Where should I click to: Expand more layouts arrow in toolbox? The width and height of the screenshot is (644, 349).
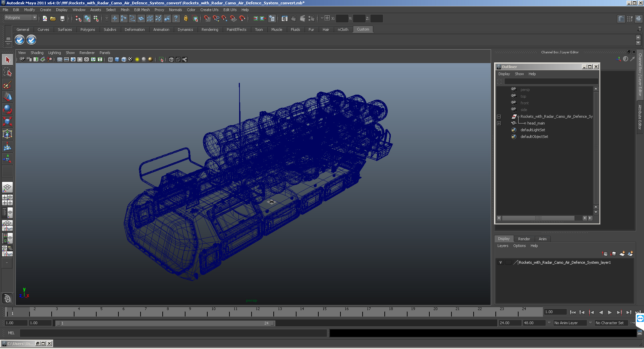[7, 263]
